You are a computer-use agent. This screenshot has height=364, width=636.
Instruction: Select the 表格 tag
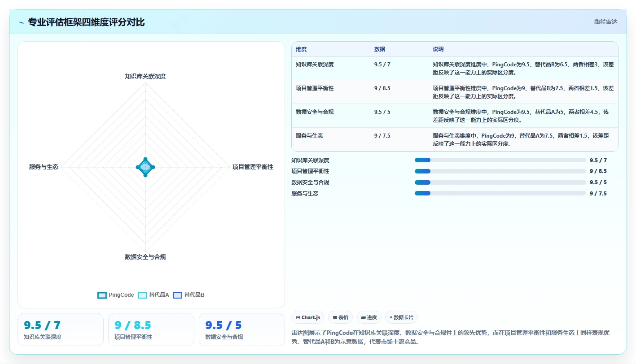[341, 317]
